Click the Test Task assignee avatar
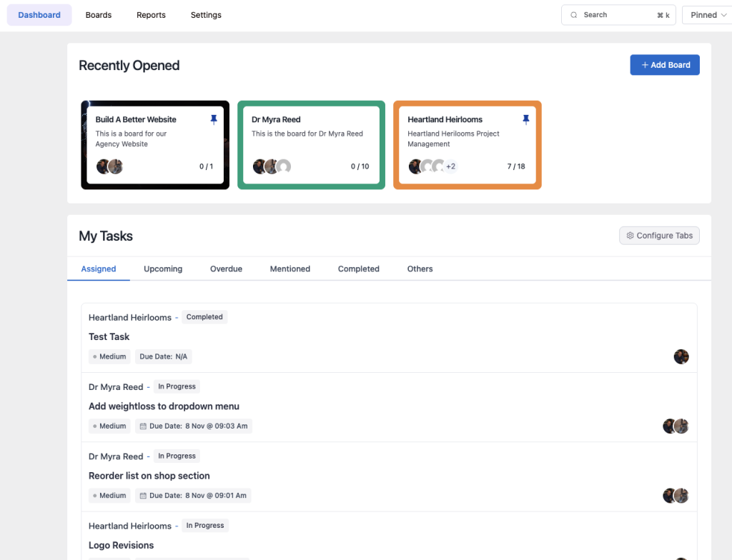Viewport: 732px width, 560px height. tap(681, 356)
